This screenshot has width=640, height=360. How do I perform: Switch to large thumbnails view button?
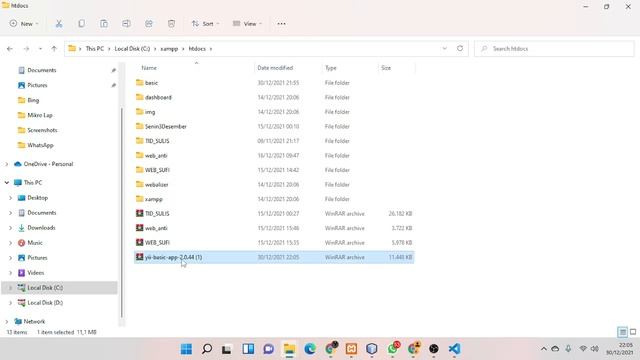pos(633,332)
